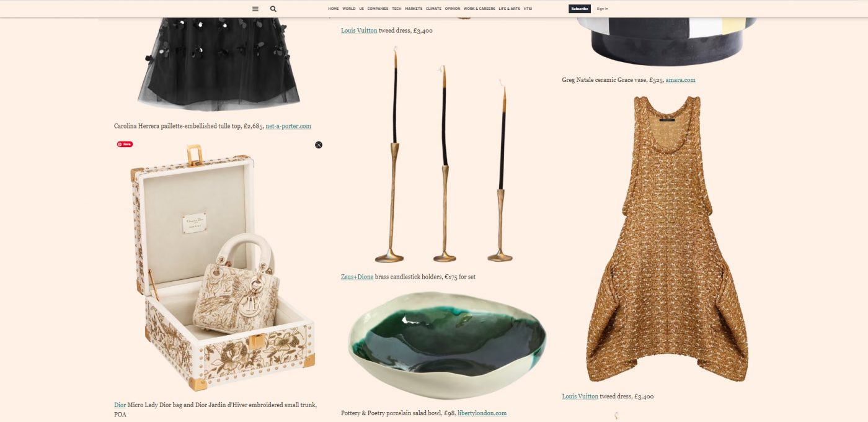Image resolution: width=868 pixels, height=422 pixels.
Task: Click the green porcelain salad bowl image
Action: pyautogui.click(x=448, y=345)
